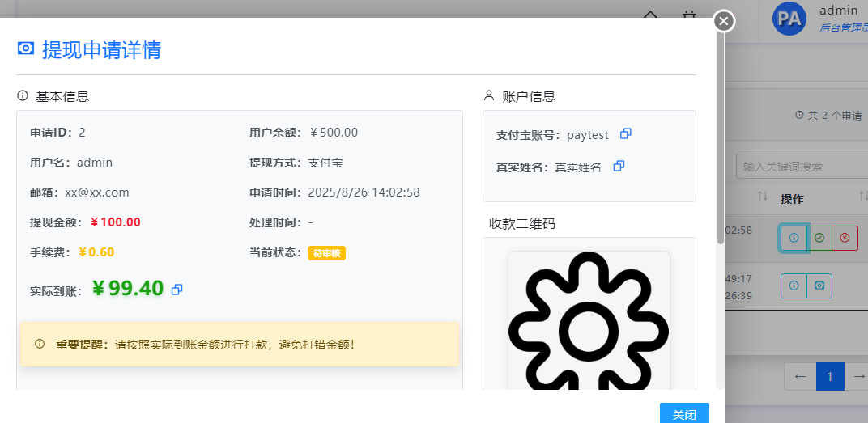Viewport: 868px width, 423px height.
Task: Focus the keyword search input field
Action: (802, 166)
